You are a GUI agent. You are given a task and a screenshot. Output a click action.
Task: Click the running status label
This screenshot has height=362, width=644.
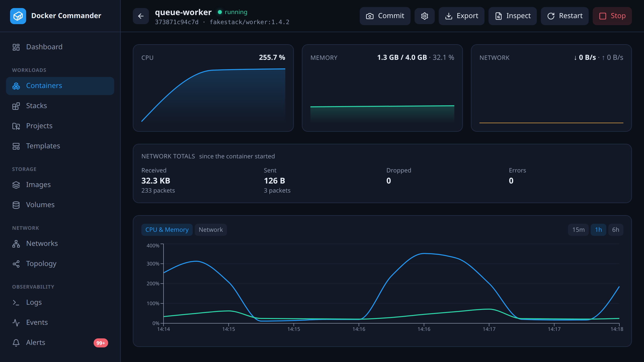tap(236, 12)
